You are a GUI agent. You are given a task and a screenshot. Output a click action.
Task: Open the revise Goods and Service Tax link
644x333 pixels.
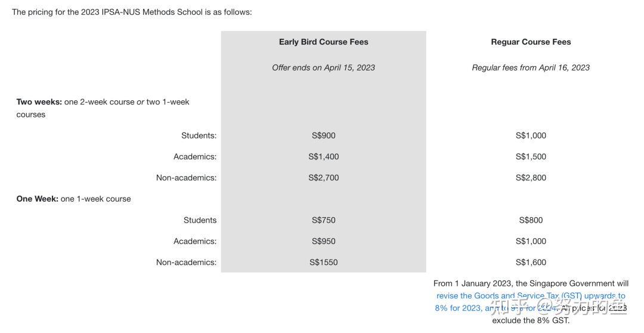pyautogui.click(x=531, y=295)
